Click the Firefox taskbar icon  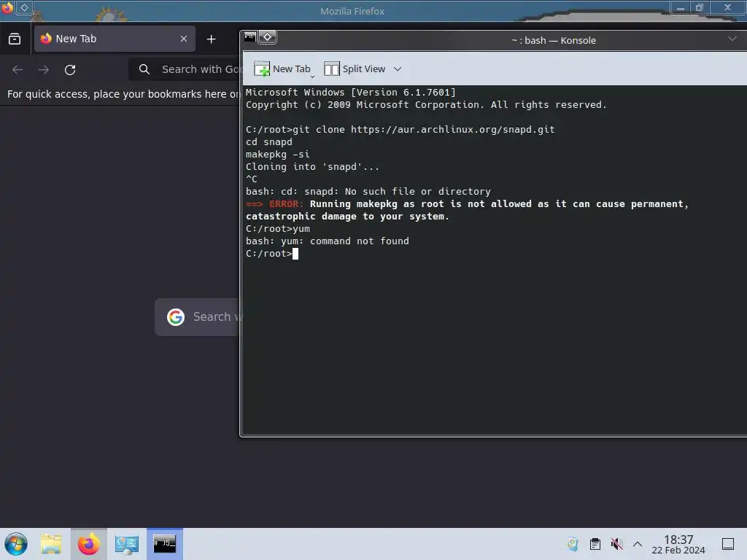tap(88, 544)
